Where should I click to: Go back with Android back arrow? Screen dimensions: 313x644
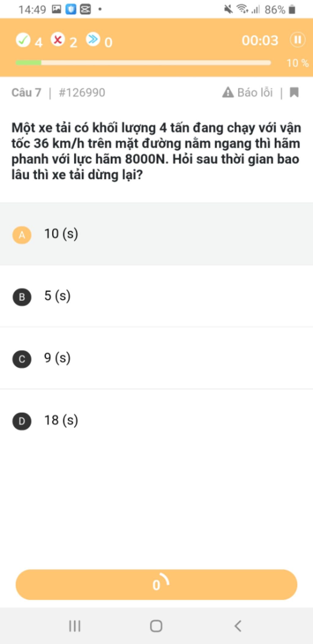tap(238, 626)
